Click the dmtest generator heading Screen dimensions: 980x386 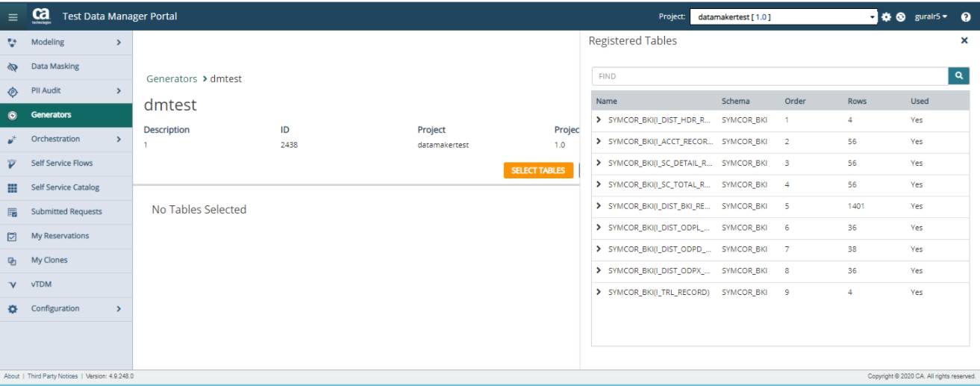point(170,105)
